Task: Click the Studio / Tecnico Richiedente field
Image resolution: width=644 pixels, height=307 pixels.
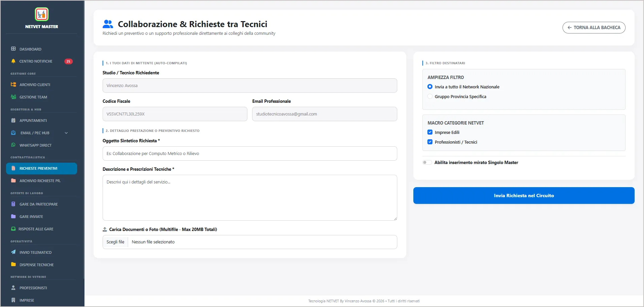Action: (250, 85)
